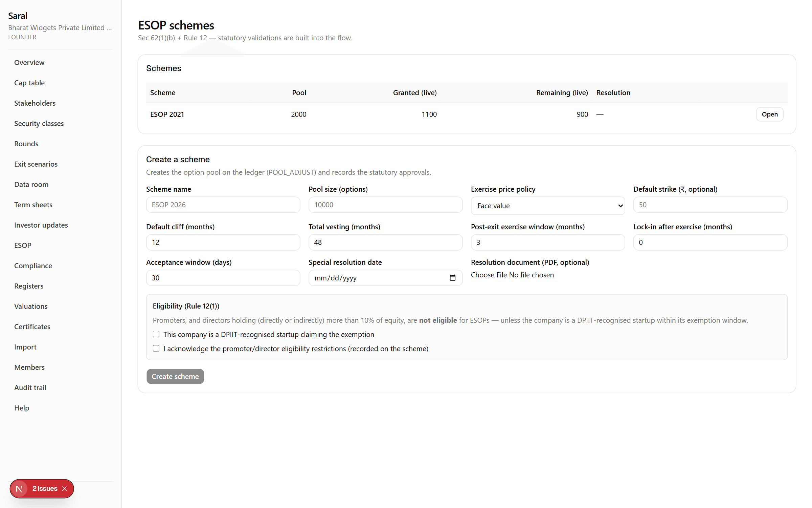The height and width of the screenshot is (508, 812).
Task: Open the Compliance page
Action: (33, 266)
